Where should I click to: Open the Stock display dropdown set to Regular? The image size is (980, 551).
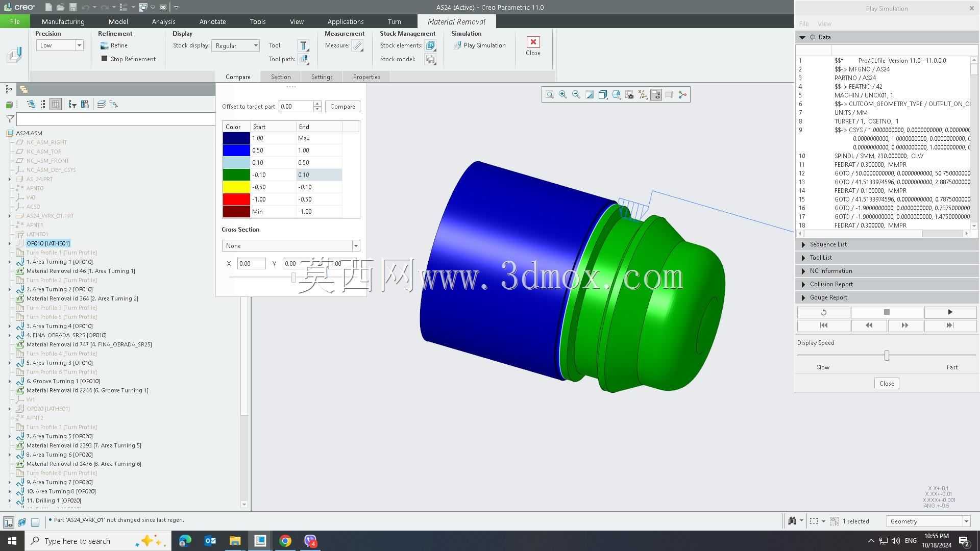[235, 45]
